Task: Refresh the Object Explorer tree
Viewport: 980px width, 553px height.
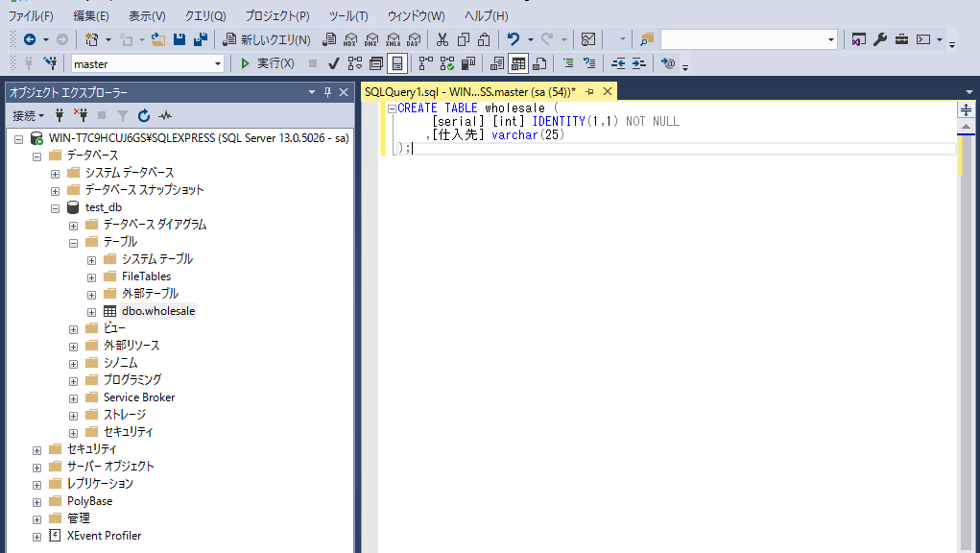Action: click(x=144, y=115)
